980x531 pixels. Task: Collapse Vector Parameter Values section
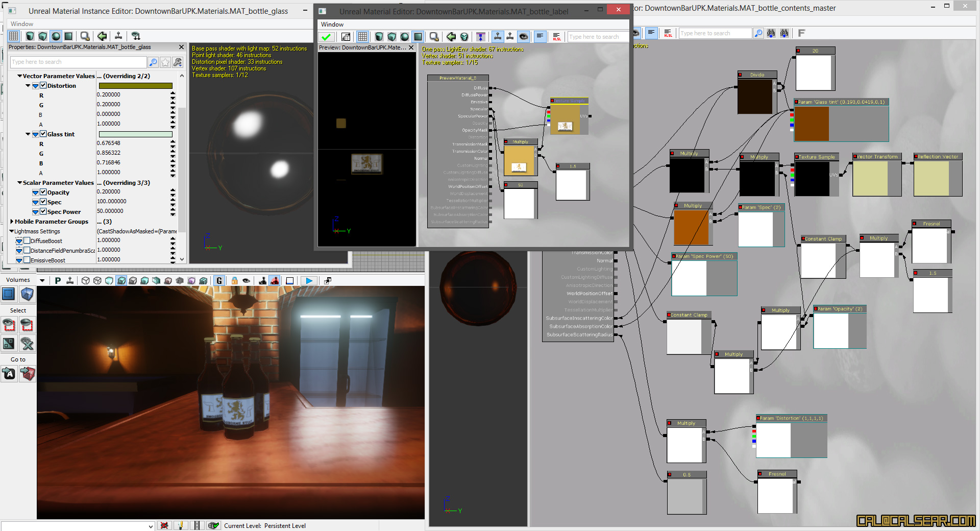(19, 76)
